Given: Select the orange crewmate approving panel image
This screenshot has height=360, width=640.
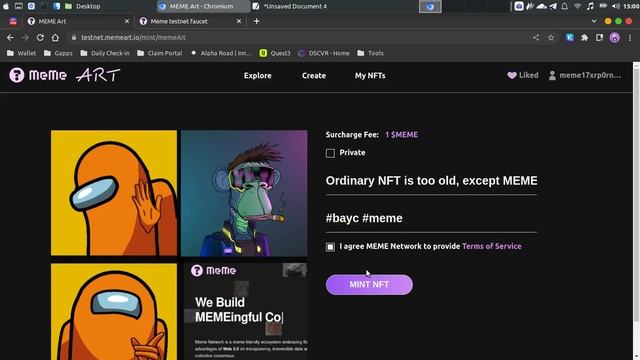Looking at the screenshot, I should tap(114, 312).
